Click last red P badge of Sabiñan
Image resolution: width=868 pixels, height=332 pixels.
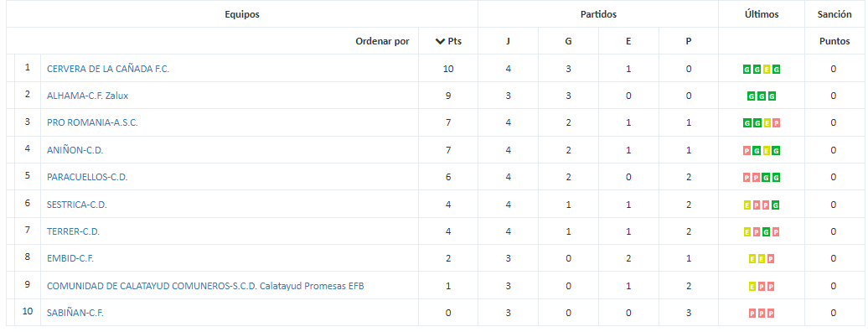[772, 314]
